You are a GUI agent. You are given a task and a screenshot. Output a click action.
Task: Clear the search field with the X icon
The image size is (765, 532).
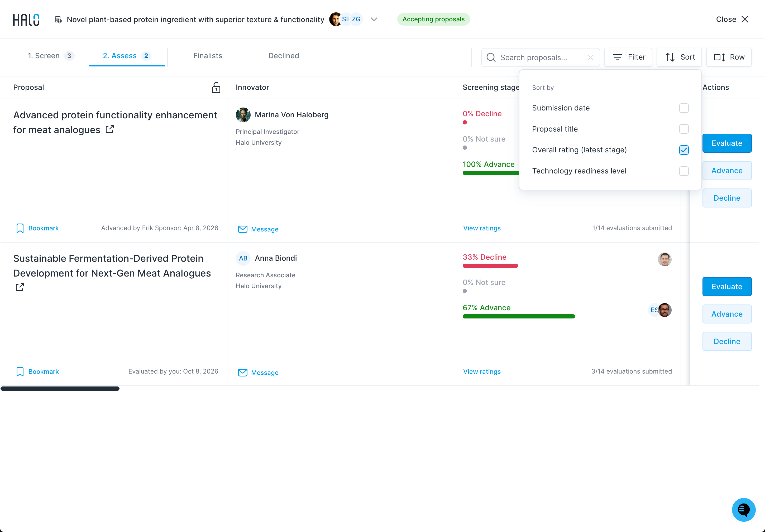590,57
